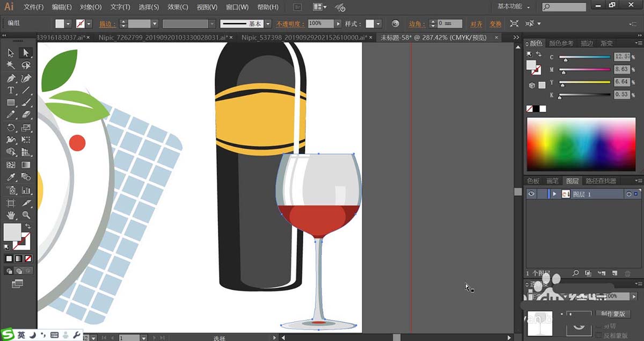Screen dimensions: 644x341
Task: Expand the 图层 1 layer triangle
Action: tap(554, 194)
